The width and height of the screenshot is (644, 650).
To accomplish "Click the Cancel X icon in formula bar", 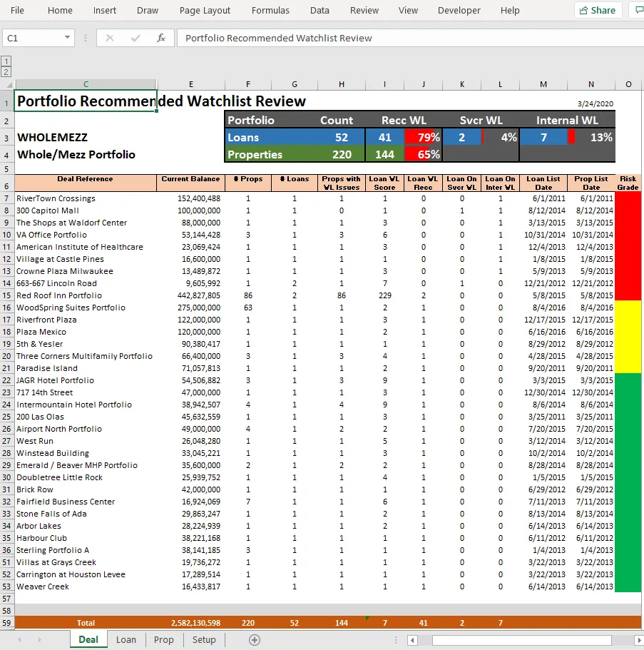I will point(109,38).
